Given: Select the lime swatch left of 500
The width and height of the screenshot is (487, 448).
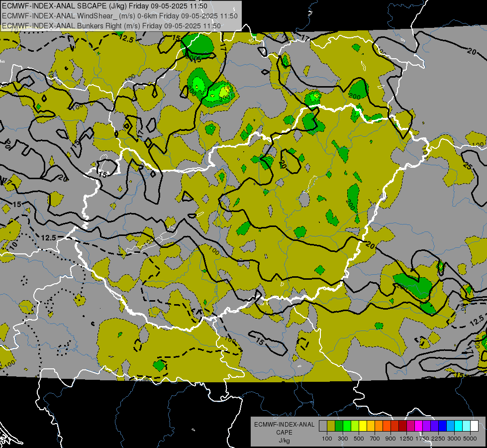Looking at the screenshot, I should click(x=355, y=426).
